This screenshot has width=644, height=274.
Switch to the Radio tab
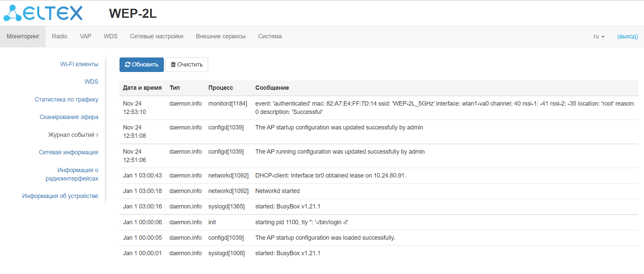pos(59,36)
